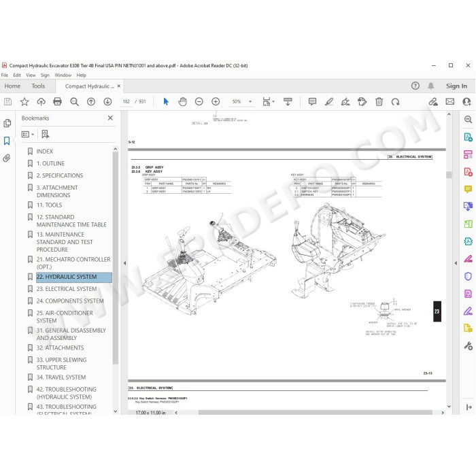The width and height of the screenshot is (476, 476).
Task: Open attachments paperclip panel
Action: click(7, 158)
